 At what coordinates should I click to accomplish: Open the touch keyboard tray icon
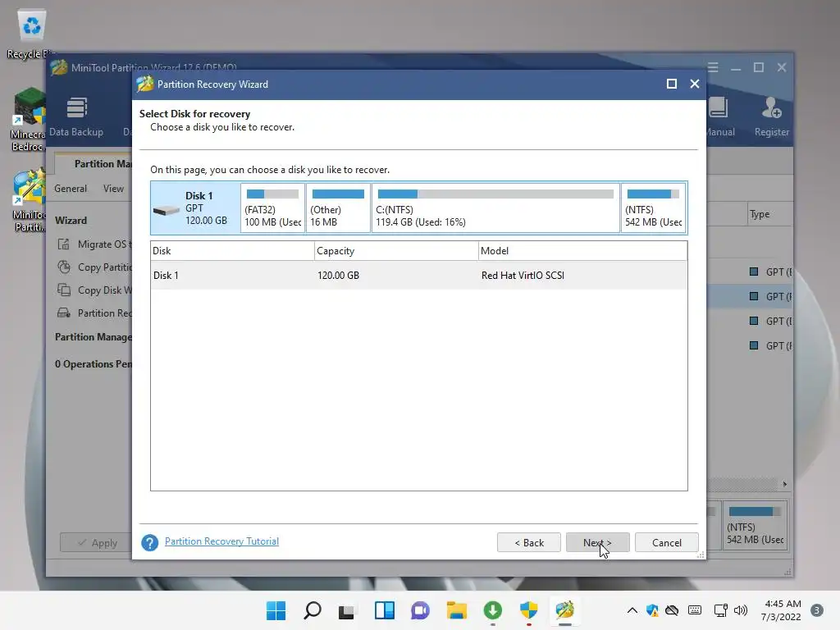pos(695,610)
